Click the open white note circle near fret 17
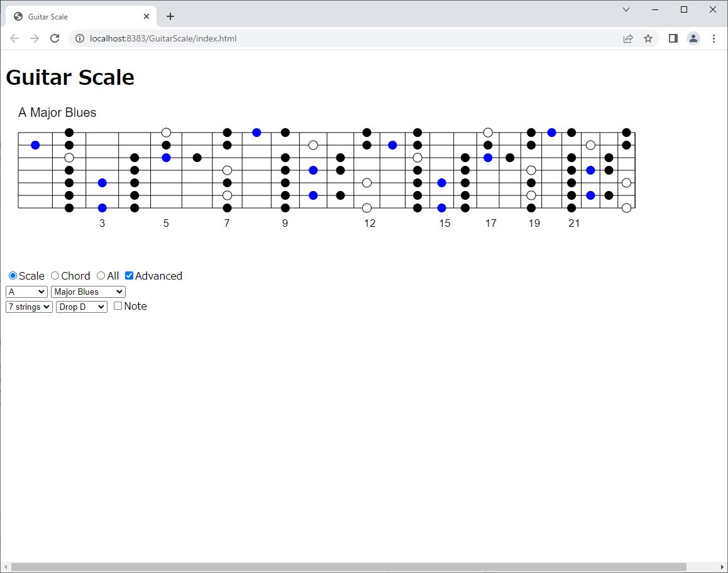 (x=488, y=133)
